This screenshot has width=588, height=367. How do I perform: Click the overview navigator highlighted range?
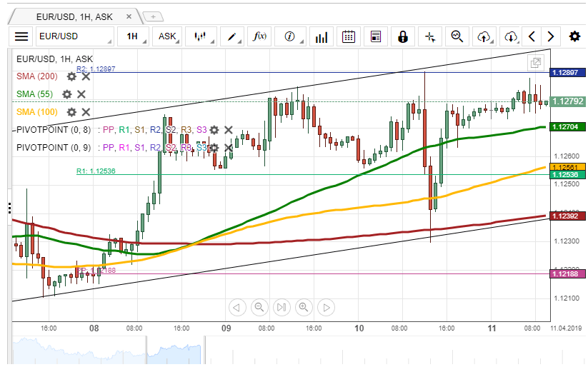pos(175,351)
